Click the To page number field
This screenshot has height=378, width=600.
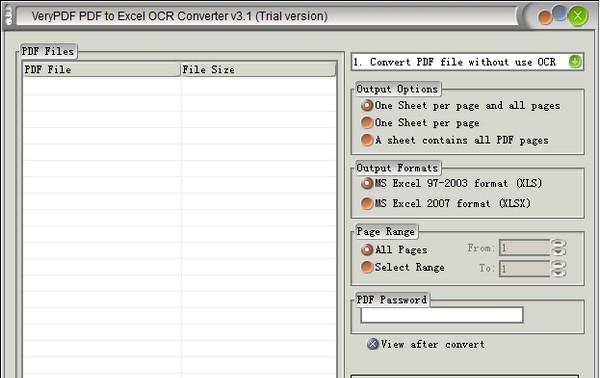tap(525, 269)
